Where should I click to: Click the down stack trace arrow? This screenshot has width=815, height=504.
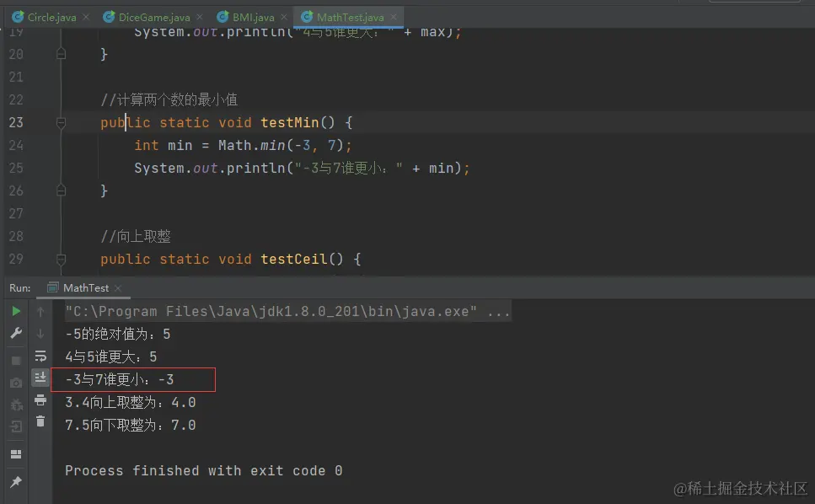pyautogui.click(x=40, y=334)
